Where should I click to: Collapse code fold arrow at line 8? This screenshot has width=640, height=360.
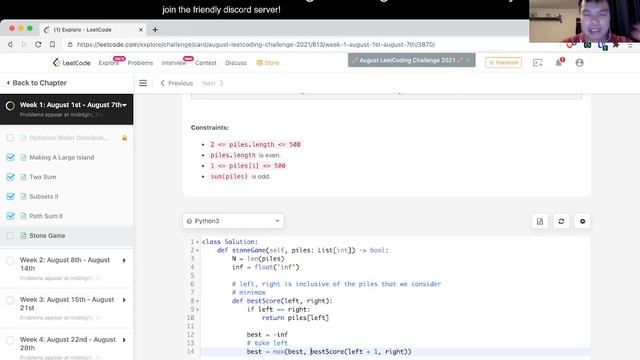[x=198, y=301]
